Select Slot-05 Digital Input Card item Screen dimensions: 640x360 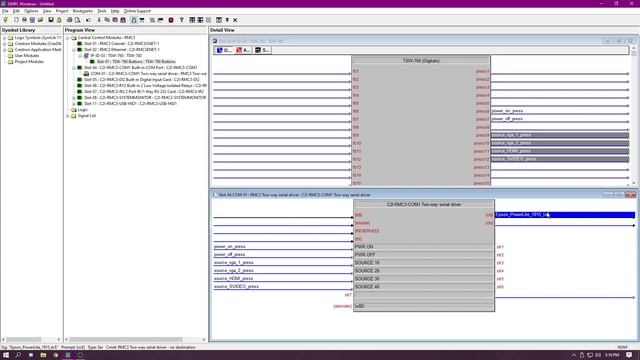[142, 80]
